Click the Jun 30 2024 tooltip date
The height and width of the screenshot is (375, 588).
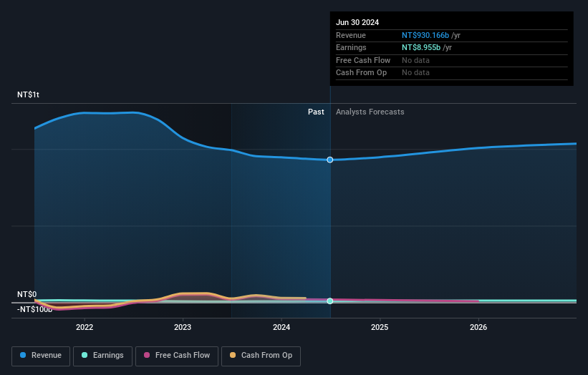coord(357,22)
